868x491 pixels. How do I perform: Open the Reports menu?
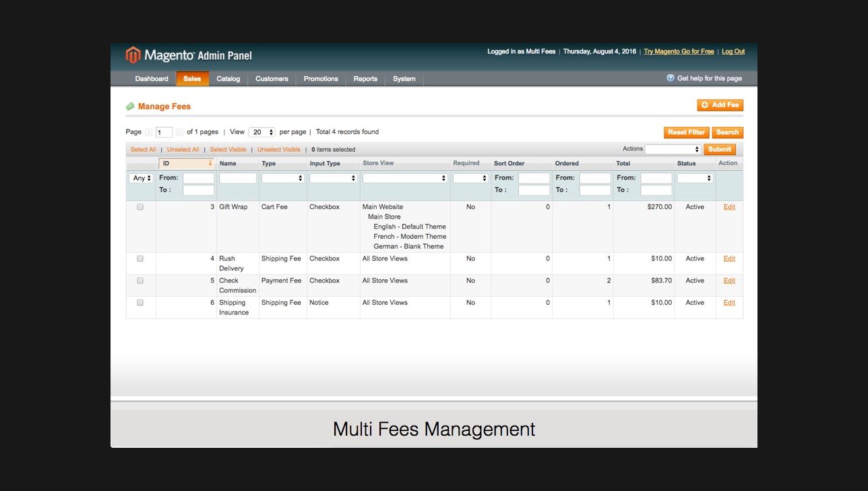(365, 79)
